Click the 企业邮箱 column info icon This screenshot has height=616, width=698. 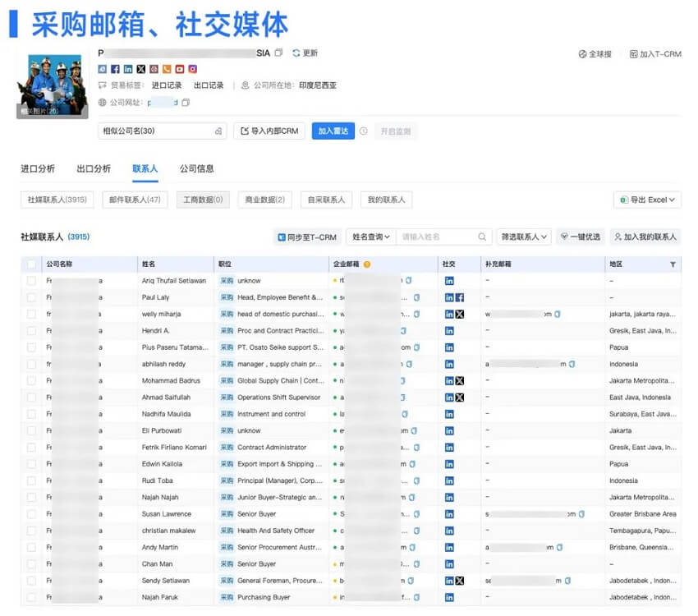[367, 264]
